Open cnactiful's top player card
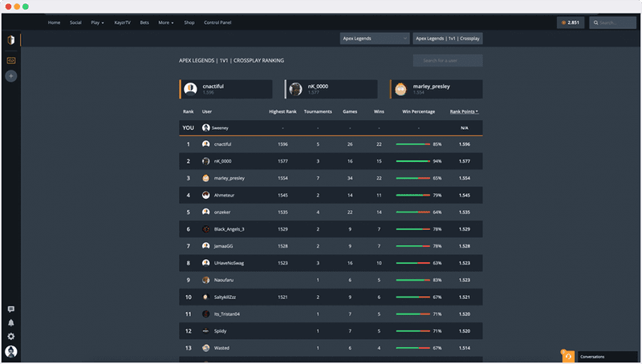Viewport: 642px width, 364px height. [226, 89]
